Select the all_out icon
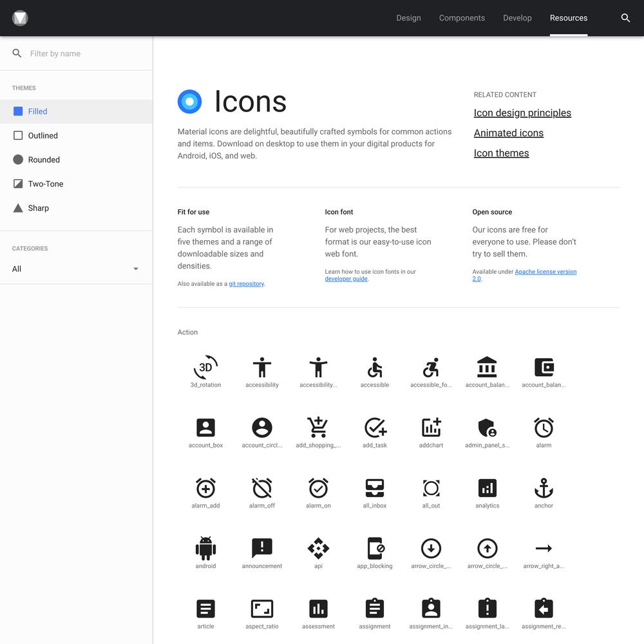Image resolution: width=644 pixels, height=644 pixels. (x=431, y=488)
